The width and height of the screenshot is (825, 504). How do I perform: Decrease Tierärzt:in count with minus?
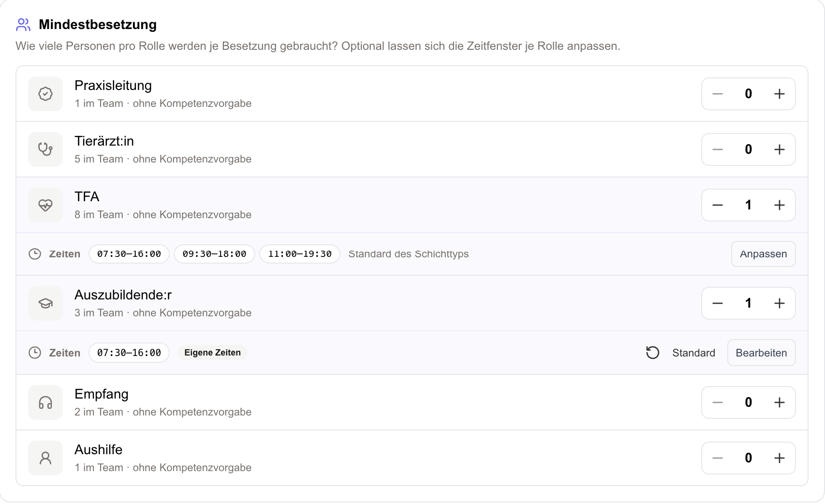coord(718,149)
